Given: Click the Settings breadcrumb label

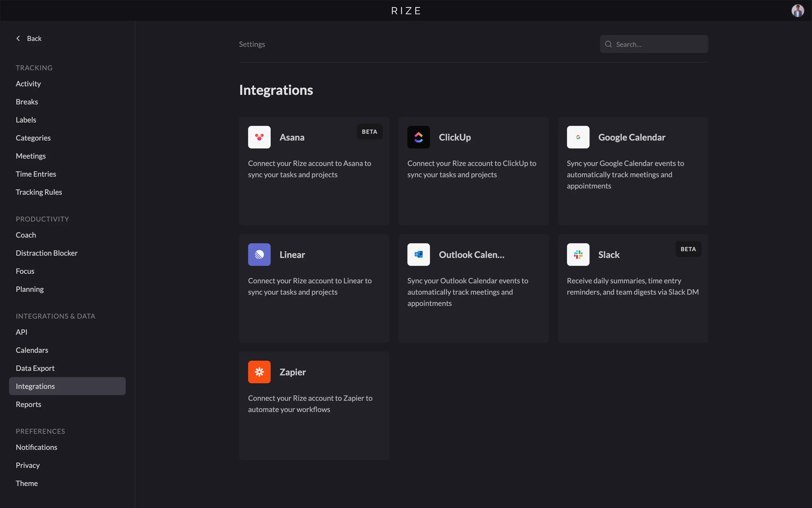Looking at the screenshot, I should pos(252,44).
